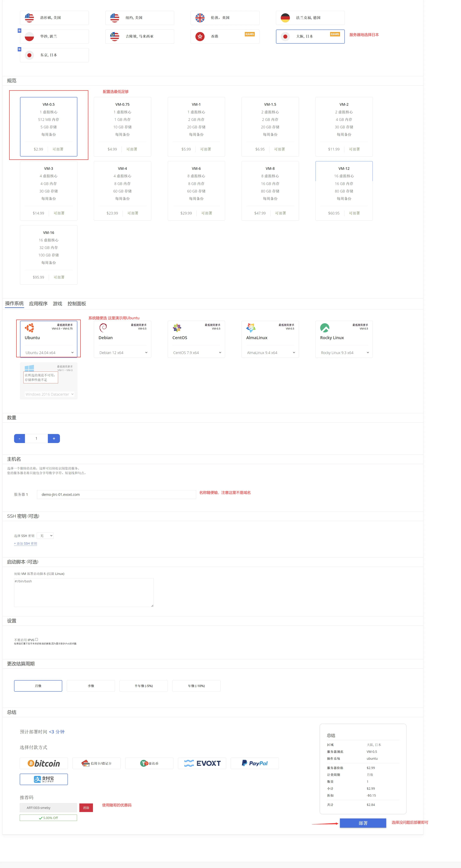This screenshot has width=461, height=868.
Task: Pick the London UK flag location
Action: (x=200, y=18)
